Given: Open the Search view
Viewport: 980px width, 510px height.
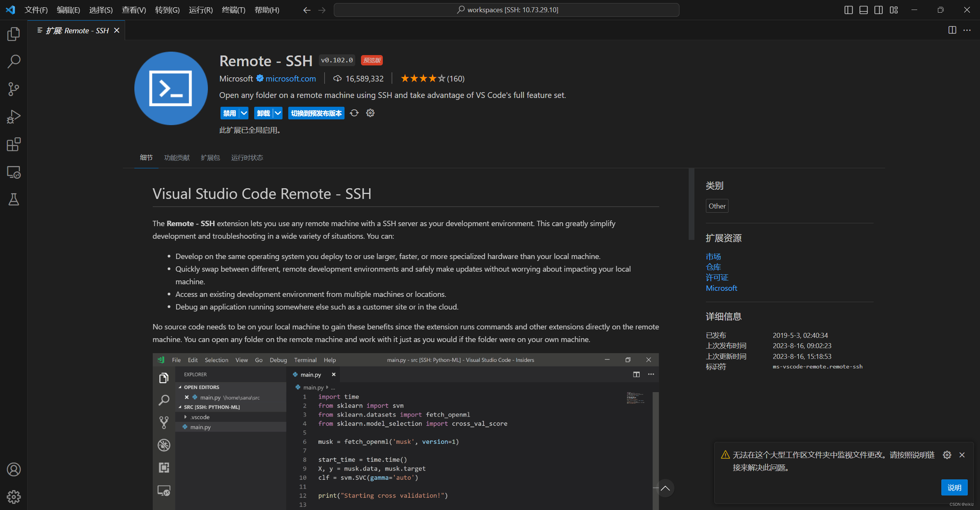Looking at the screenshot, I should point(13,61).
